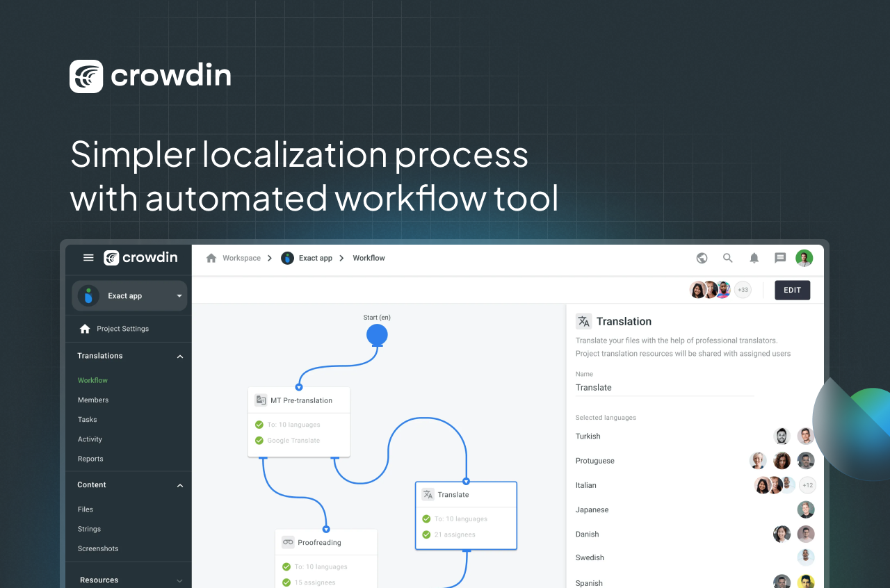Select the Proofreading node glasses icon
This screenshot has height=588, width=890.
[288, 541]
